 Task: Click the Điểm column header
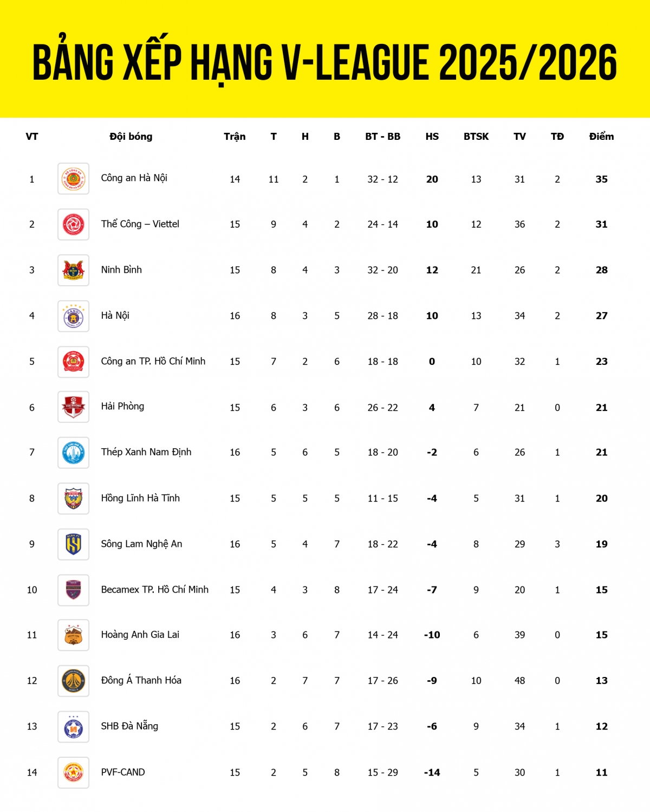[601, 137]
